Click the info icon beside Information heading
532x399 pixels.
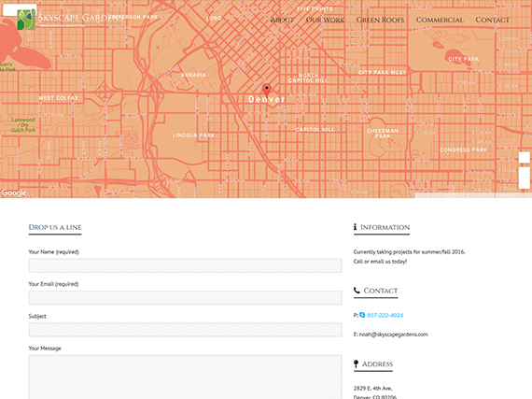pos(356,227)
